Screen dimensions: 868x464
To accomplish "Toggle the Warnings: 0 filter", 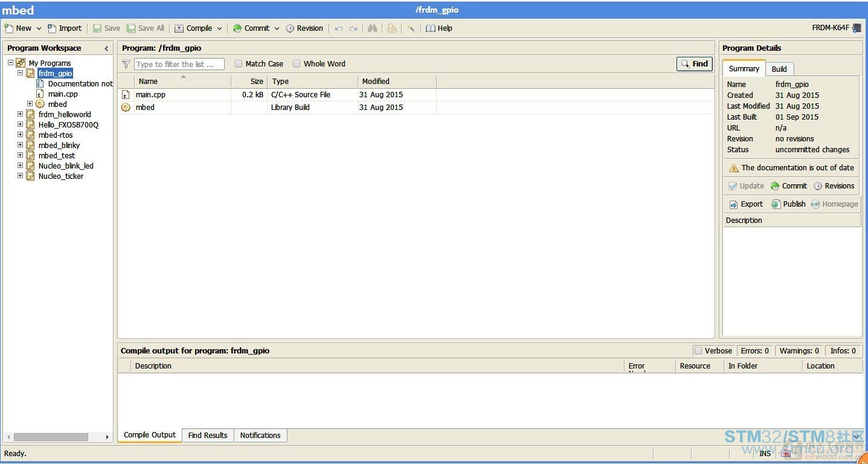I will click(x=799, y=351).
